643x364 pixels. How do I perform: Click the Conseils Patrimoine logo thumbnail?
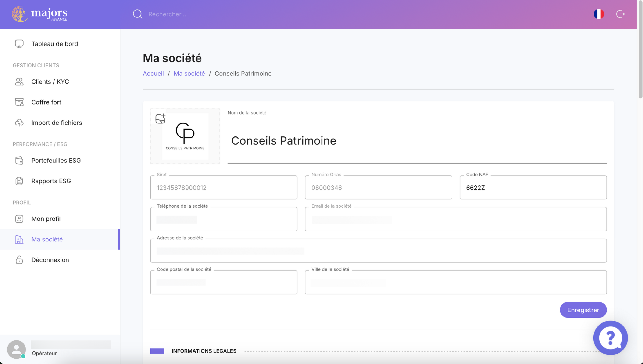point(185,136)
